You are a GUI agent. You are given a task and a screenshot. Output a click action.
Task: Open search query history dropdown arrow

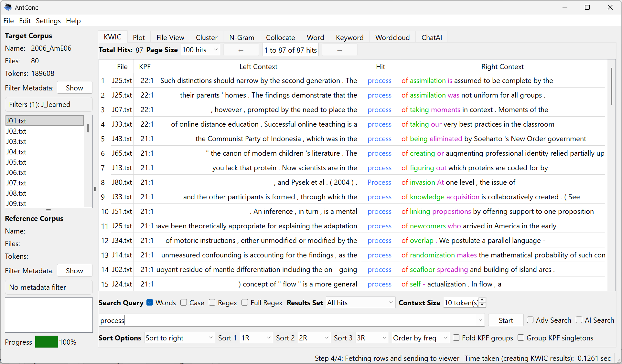[480, 320]
